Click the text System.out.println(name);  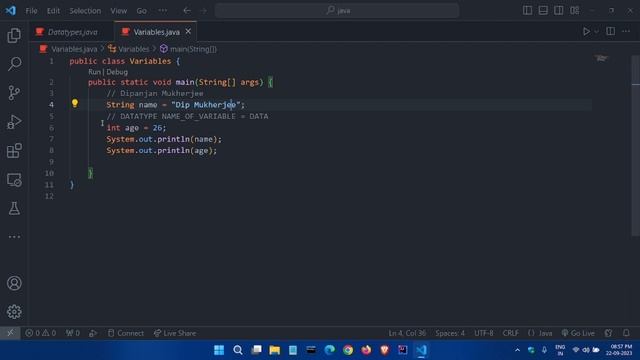click(164, 139)
